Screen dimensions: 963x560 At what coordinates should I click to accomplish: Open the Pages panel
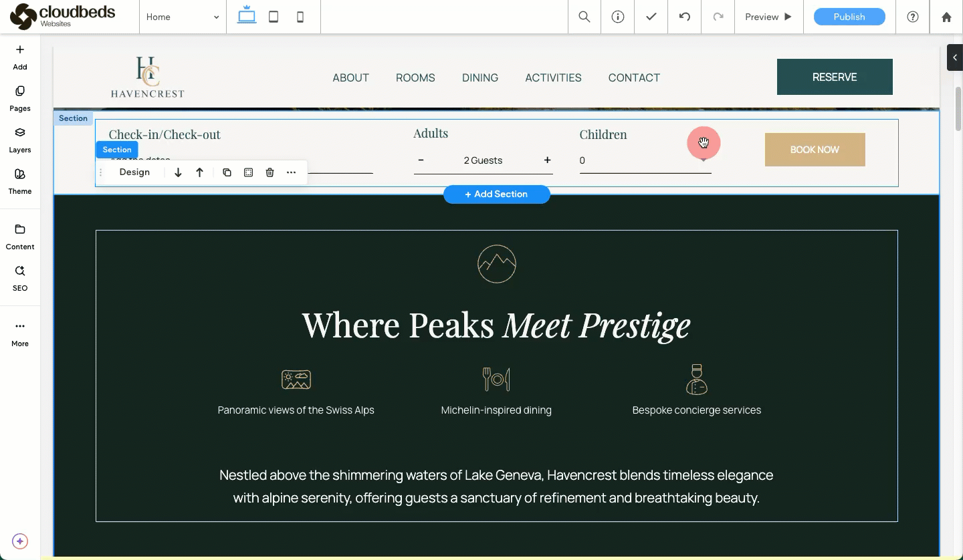(20, 98)
